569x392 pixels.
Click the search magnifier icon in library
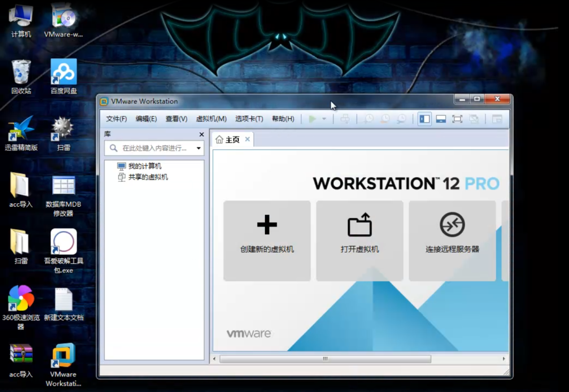tap(113, 148)
